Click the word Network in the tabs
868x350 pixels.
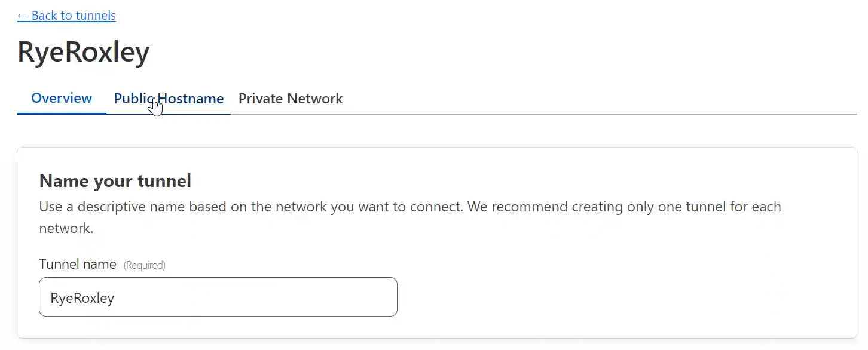coord(314,99)
